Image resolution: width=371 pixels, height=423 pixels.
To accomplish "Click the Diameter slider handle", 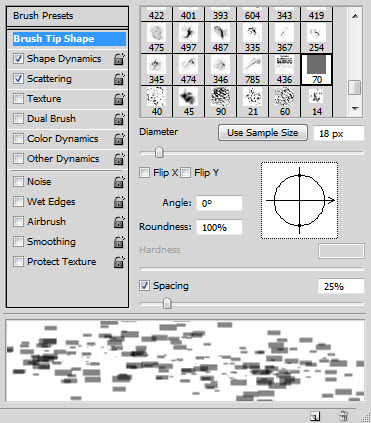I will click(x=159, y=152).
